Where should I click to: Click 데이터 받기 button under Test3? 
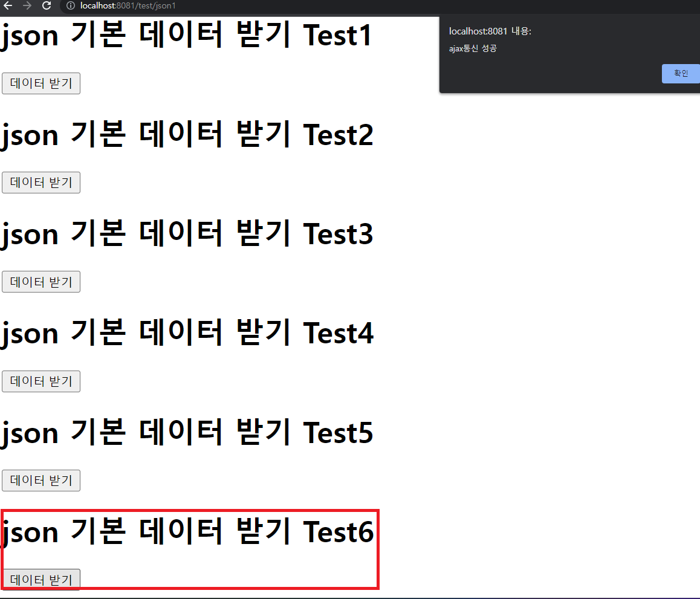(41, 282)
